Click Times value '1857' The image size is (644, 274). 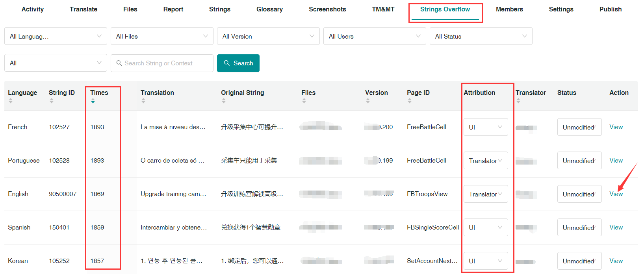coord(97,261)
